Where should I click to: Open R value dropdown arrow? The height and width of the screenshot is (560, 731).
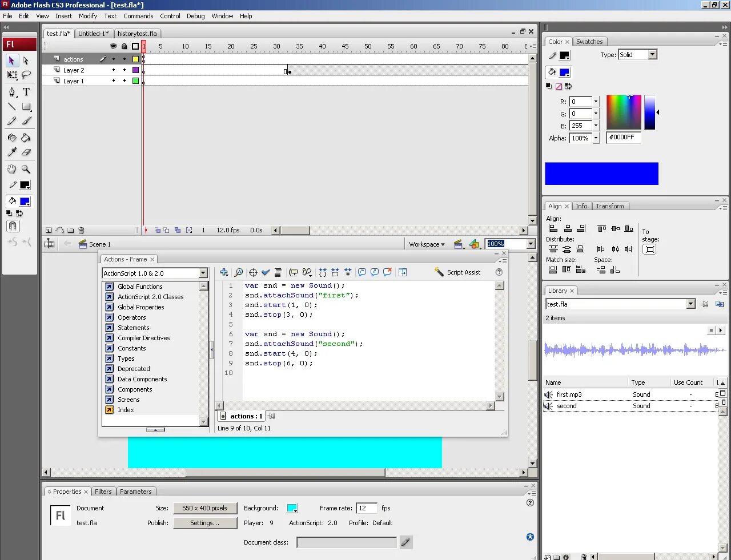point(596,102)
